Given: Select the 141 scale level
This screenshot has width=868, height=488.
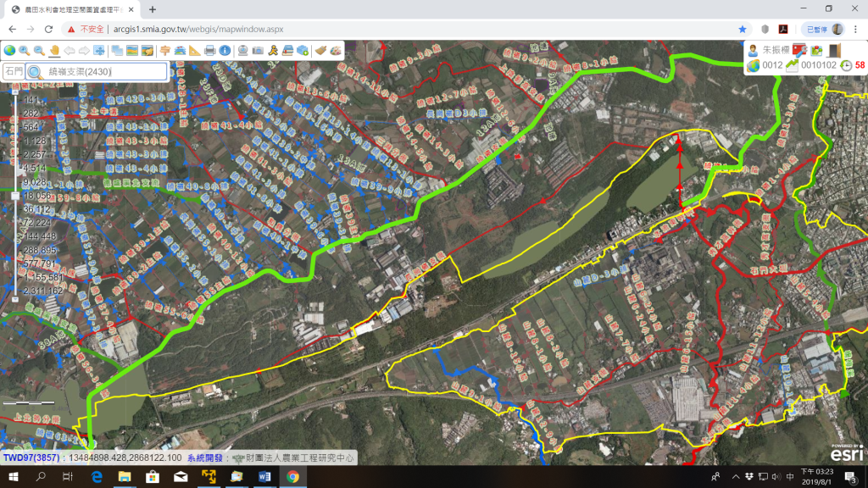Looking at the screenshot, I should pyautogui.click(x=31, y=100).
